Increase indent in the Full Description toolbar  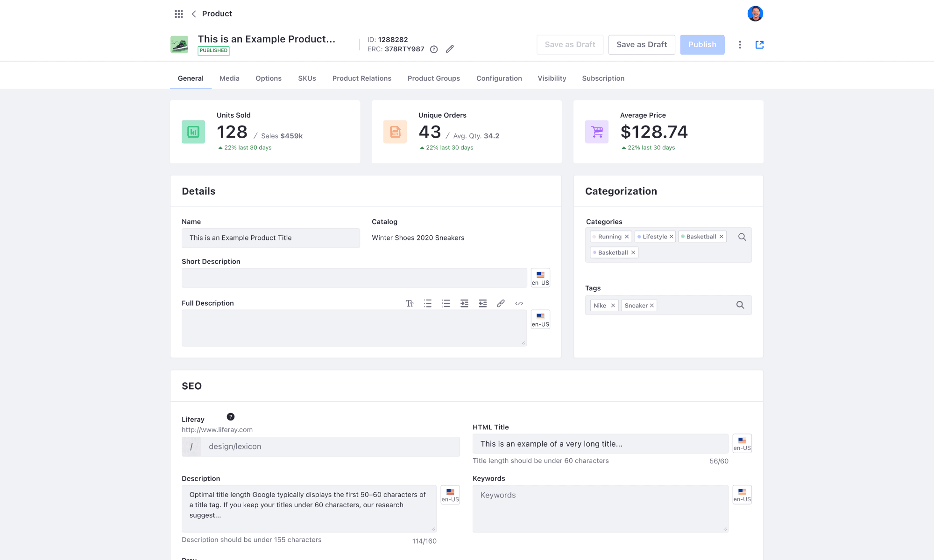coord(464,303)
